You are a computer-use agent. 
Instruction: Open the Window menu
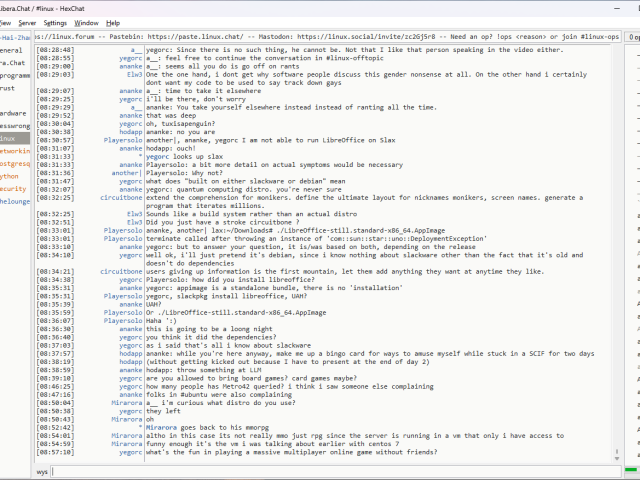[x=87, y=22]
